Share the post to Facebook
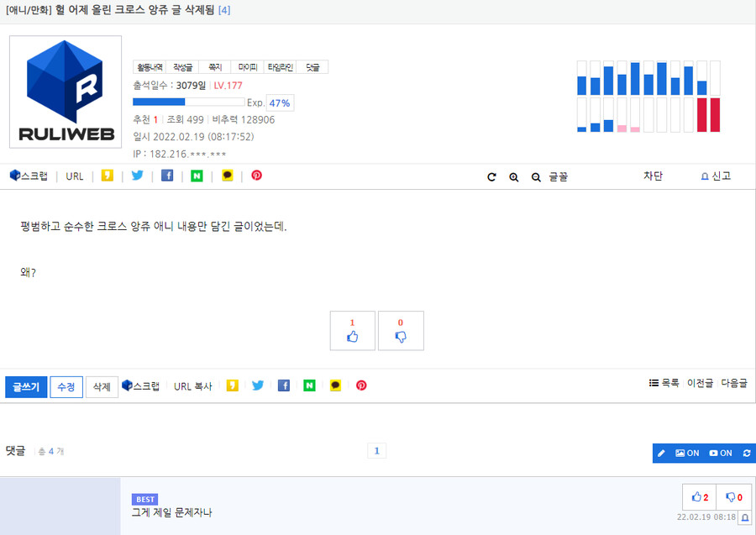The width and height of the screenshot is (756, 535). (167, 176)
